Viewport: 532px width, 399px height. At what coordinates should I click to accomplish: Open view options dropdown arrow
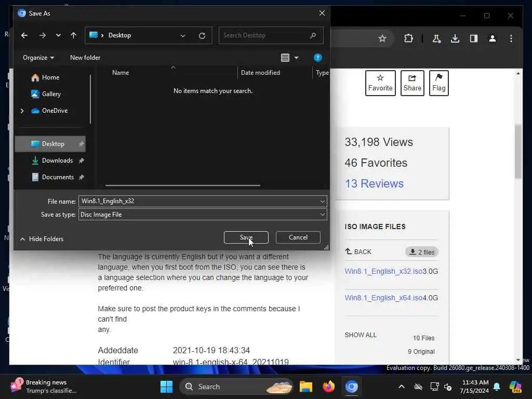(x=296, y=58)
